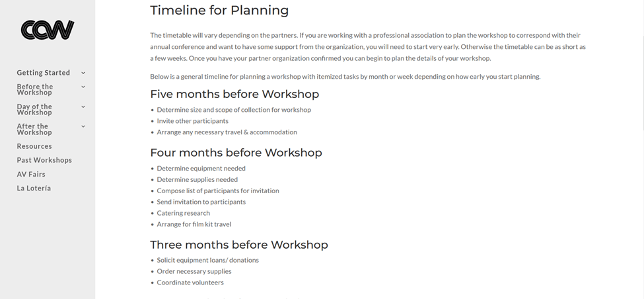
Task: Visit the AV Fairs link
Action: click(x=31, y=174)
